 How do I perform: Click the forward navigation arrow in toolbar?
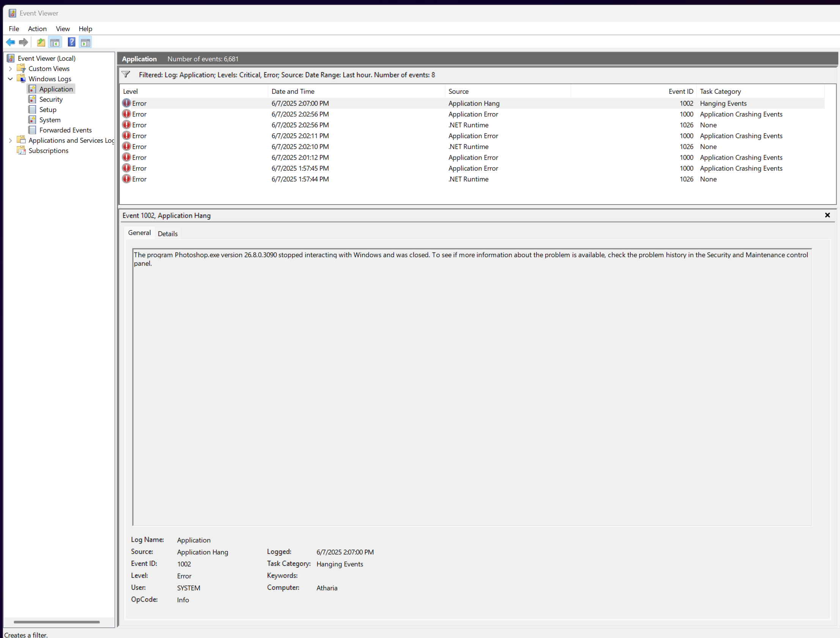[x=23, y=42]
